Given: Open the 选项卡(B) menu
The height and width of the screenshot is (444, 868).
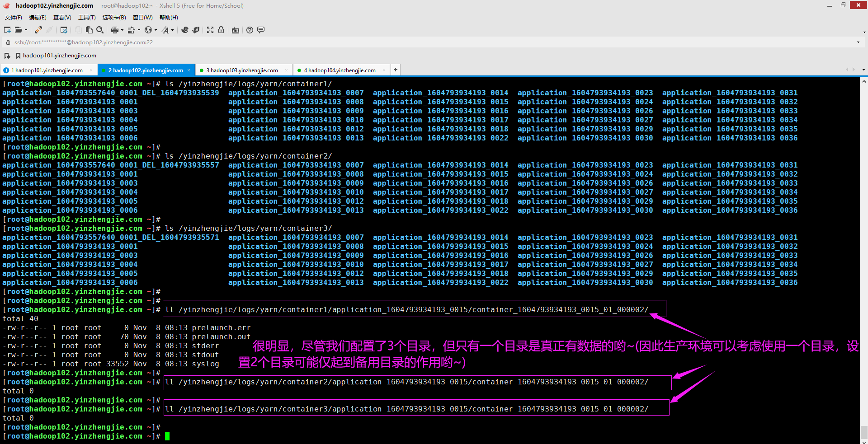Looking at the screenshot, I should [114, 18].
